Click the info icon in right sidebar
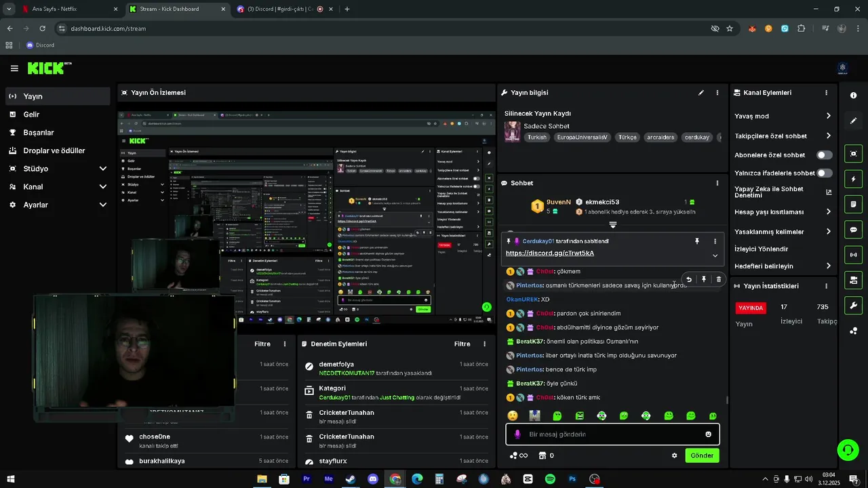The width and height of the screenshot is (868, 488). point(853,96)
